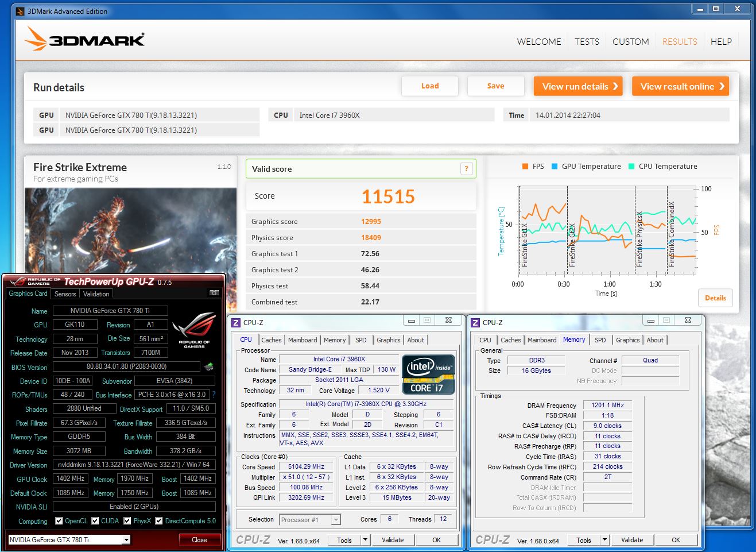Viewport: 756px width, 552px height.
Task: Open About tab in CPU-Z CPU window
Action: [416, 340]
